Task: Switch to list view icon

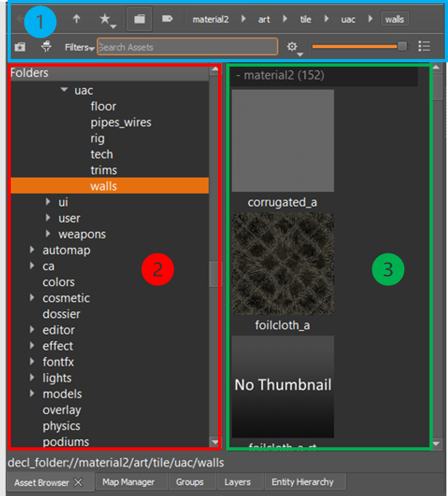Action: point(424,47)
